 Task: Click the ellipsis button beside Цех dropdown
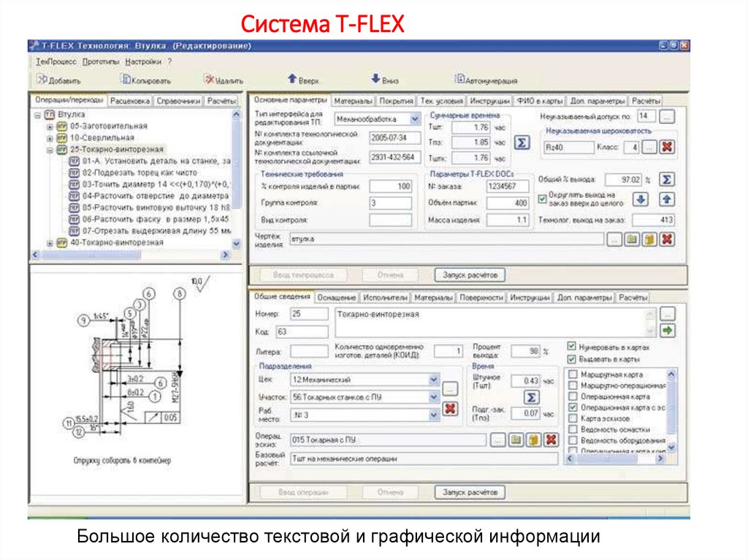pyautogui.click(x=449, y=388)
